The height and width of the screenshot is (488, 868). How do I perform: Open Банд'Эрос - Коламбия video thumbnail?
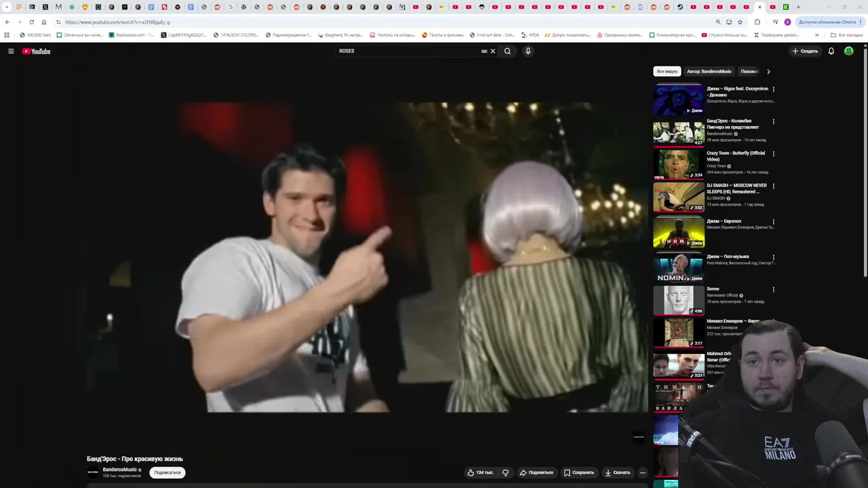click(x=679, y=132)
